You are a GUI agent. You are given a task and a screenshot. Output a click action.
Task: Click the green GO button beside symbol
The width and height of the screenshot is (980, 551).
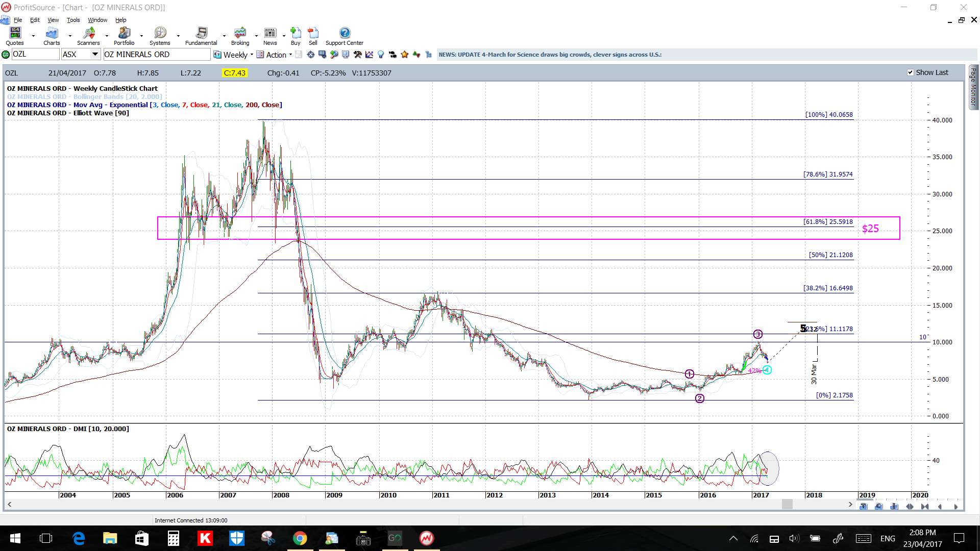6,55
